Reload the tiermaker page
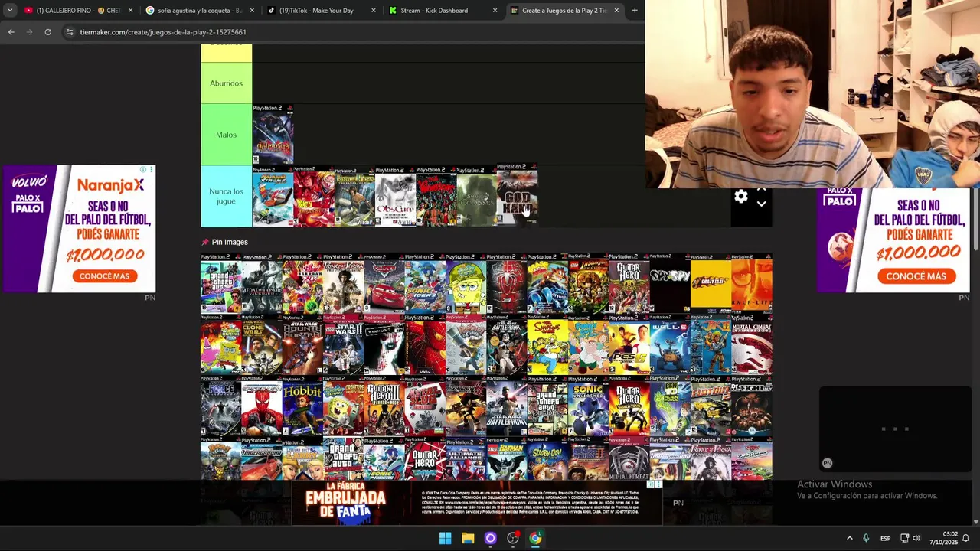Screen dimensions: 980x551 (x=47, y=32)
